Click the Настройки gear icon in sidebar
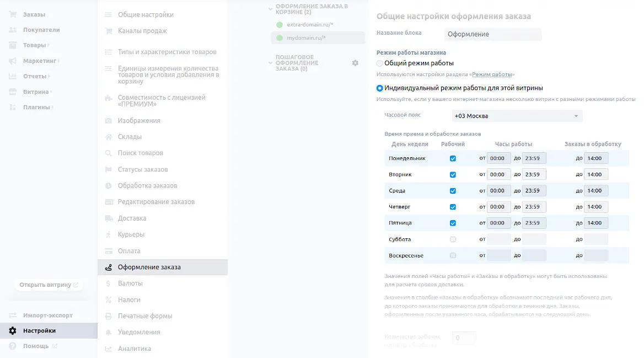 [x=13, y=331]
